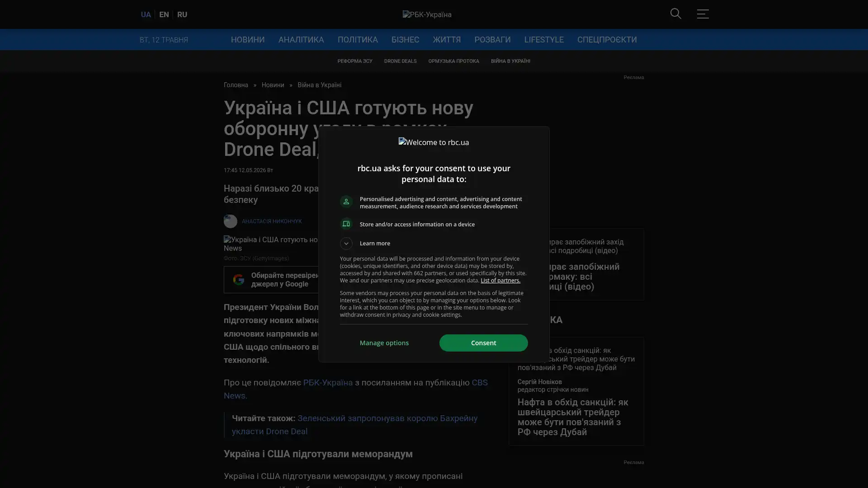868x488 pixels.
Task: Open the hamburger menu icon
Action: 703,14
